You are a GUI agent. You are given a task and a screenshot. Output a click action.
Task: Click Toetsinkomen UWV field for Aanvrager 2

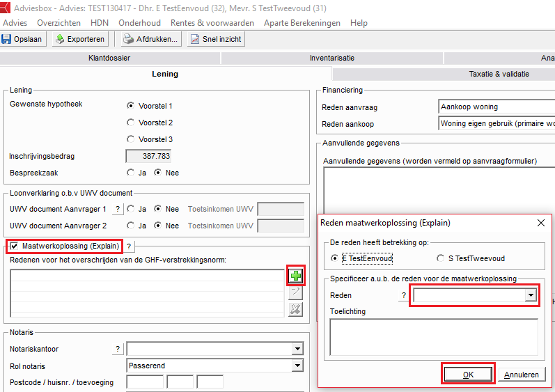point(281,226)
